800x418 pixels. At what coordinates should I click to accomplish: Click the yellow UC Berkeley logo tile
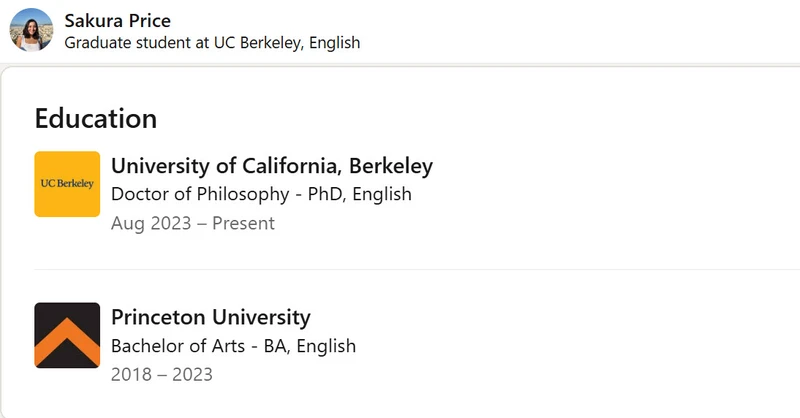click(x=67, y=184)
